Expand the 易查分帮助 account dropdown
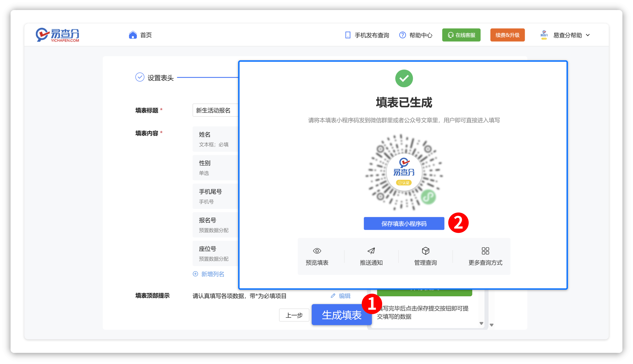The height and width of the screenshot is (364, 633). point(571,35)
